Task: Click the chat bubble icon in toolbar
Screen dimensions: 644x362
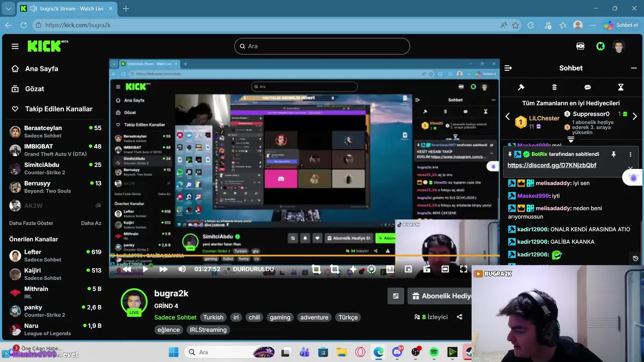Action: (x=588, y=87)
